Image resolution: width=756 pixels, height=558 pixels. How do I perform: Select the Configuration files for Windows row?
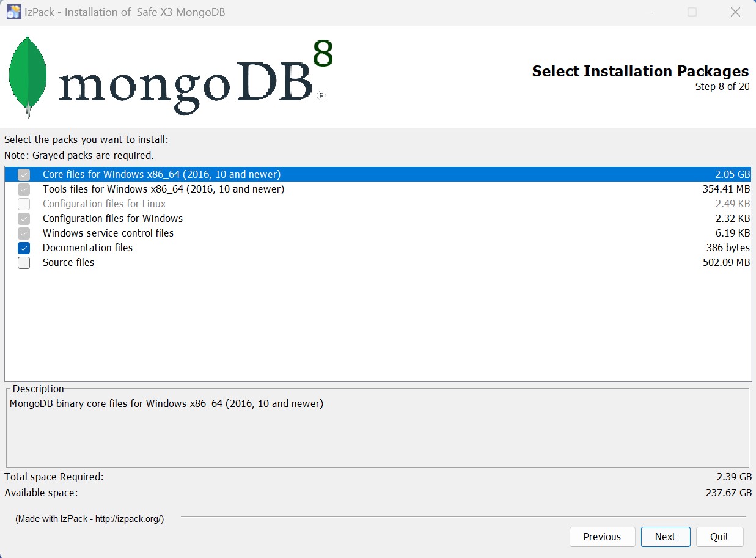click(112, 219)
